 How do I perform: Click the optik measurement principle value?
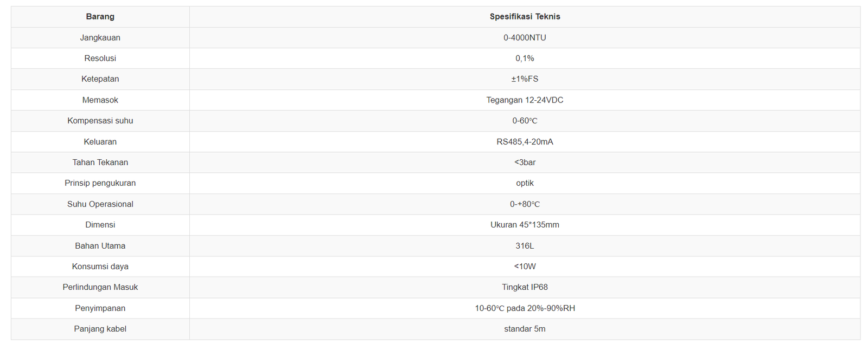click(525, 183)
